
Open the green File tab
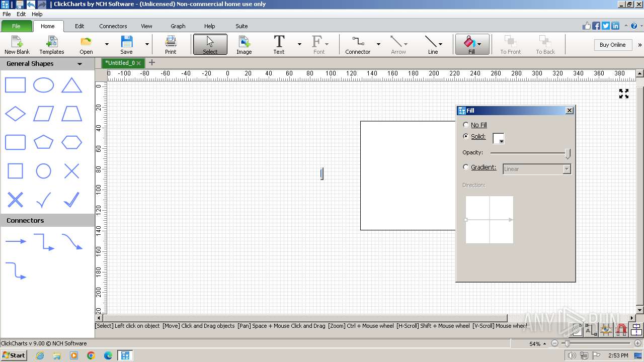pyautogui.click(x=16, y=26)
